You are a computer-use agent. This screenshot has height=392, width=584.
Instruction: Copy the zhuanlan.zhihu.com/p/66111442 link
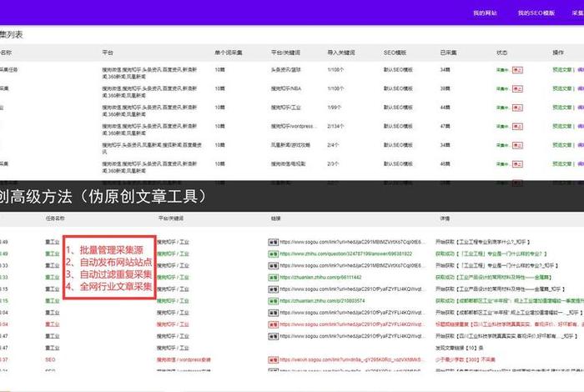(x=273, y=278)
